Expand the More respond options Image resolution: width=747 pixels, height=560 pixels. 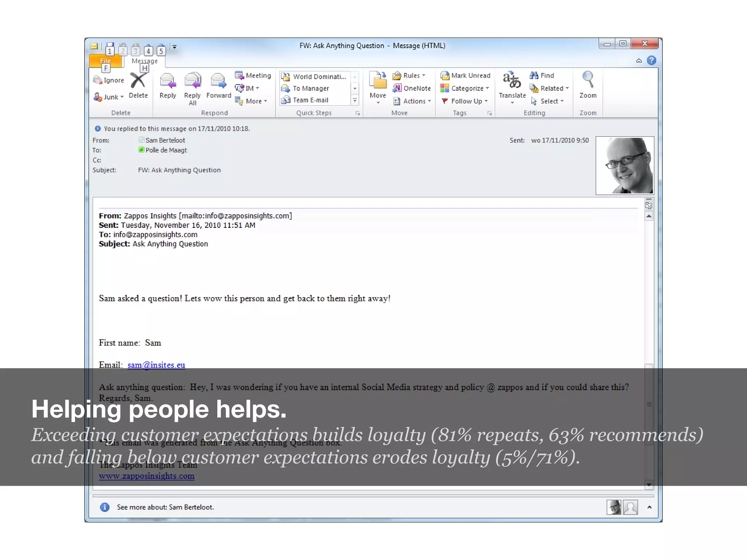click(251, 101)
